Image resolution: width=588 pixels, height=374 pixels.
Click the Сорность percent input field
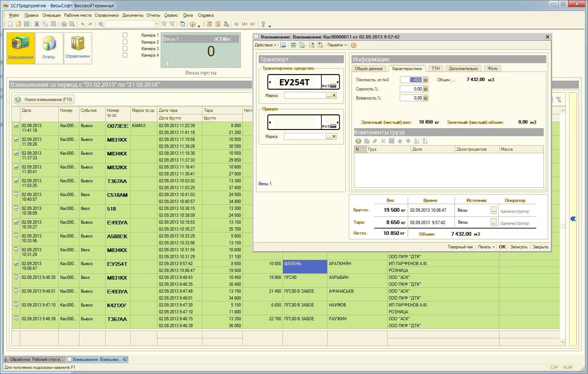point(411,89)
